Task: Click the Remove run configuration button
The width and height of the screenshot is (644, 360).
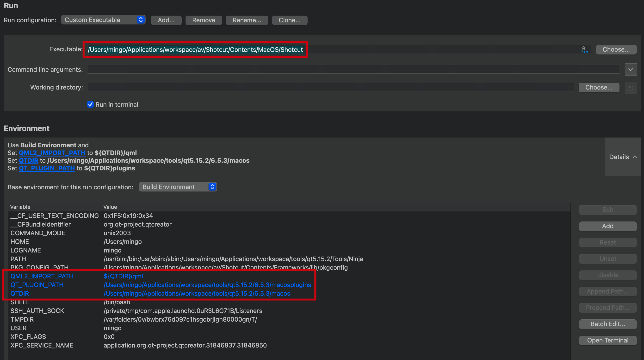Action: [204, 20]
